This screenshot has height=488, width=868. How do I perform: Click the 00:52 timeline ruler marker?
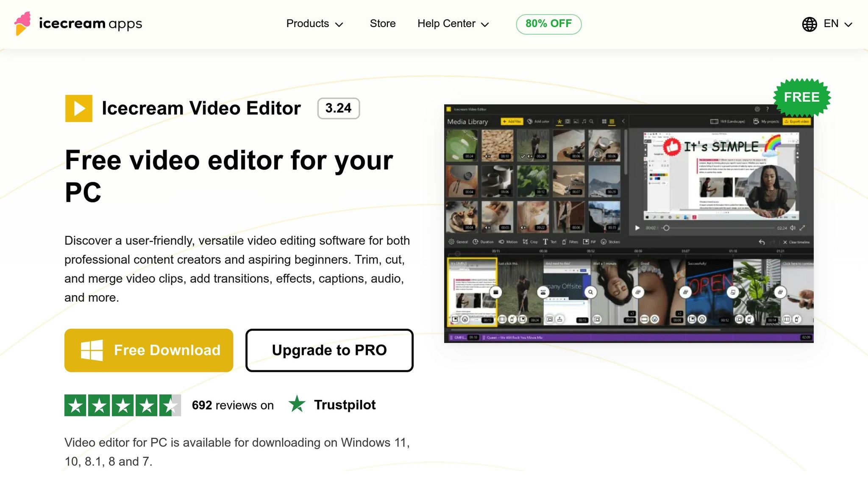click(590, 251)
